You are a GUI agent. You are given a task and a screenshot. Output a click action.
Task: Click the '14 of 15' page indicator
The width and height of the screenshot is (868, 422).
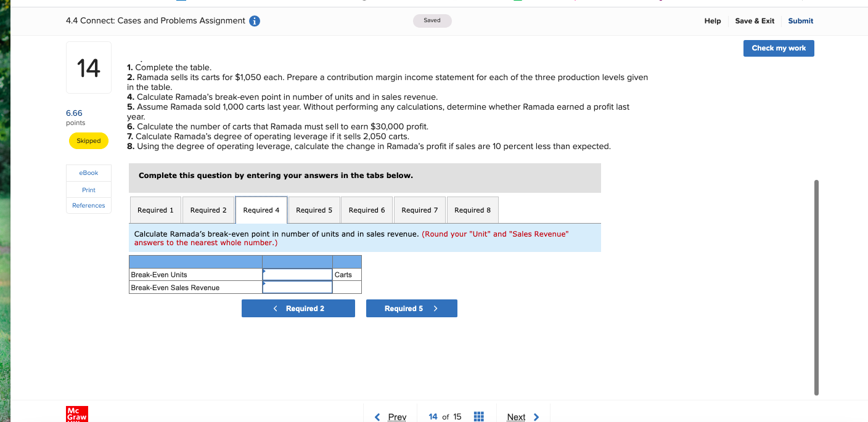pos(444,417)
